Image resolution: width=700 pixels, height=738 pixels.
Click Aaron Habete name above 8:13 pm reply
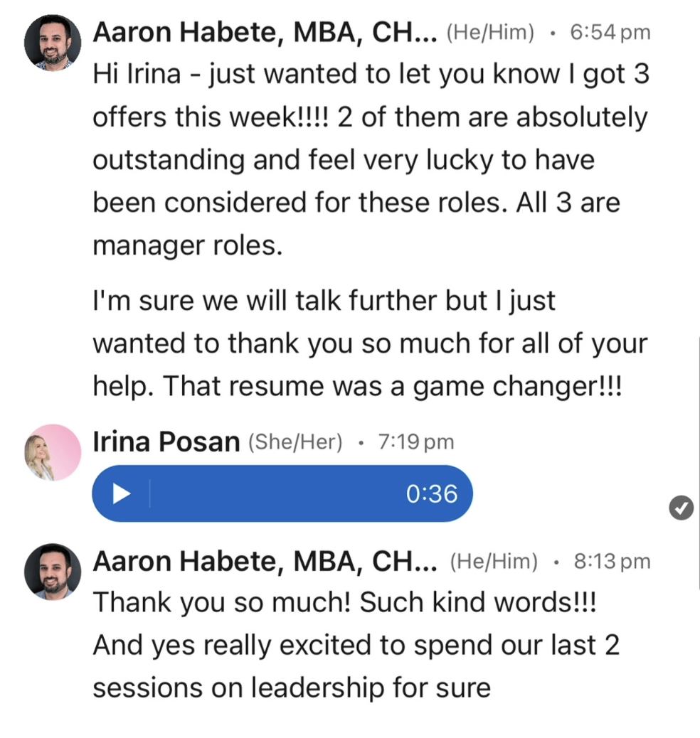265,562
